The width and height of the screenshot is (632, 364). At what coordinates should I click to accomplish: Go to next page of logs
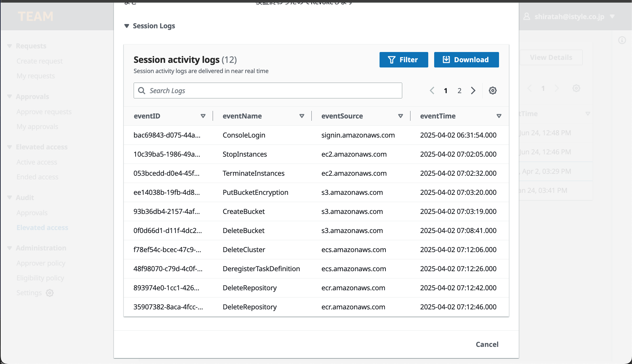pos(473,91)
